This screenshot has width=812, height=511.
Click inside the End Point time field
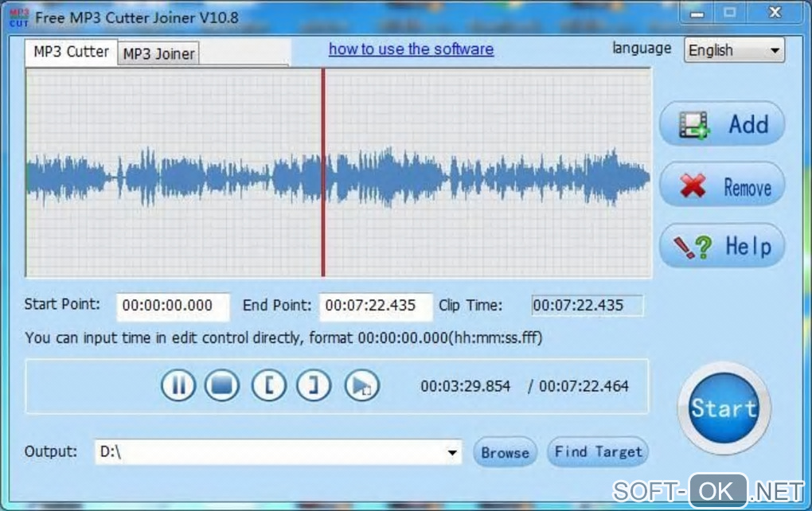(x=376, y=306)
